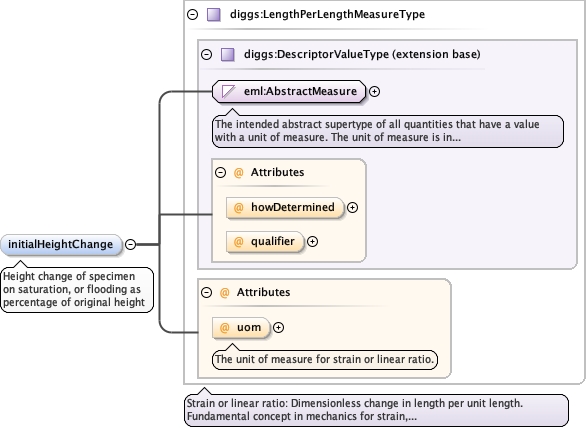The height and width of the screenshot is (430, 587).
Task: Collapse the Attributes box containing uom
Action: tap(206, 292)
